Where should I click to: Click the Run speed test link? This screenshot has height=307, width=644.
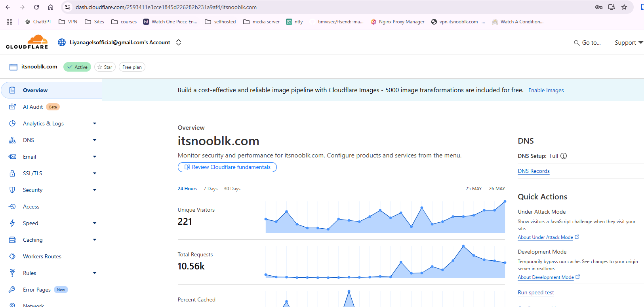coord(536,292)
